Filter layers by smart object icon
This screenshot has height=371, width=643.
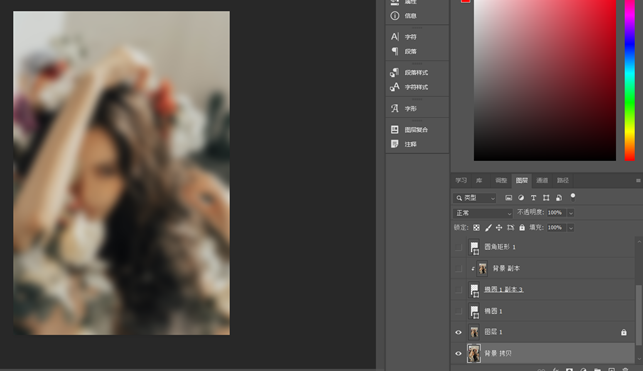[559, 198]
